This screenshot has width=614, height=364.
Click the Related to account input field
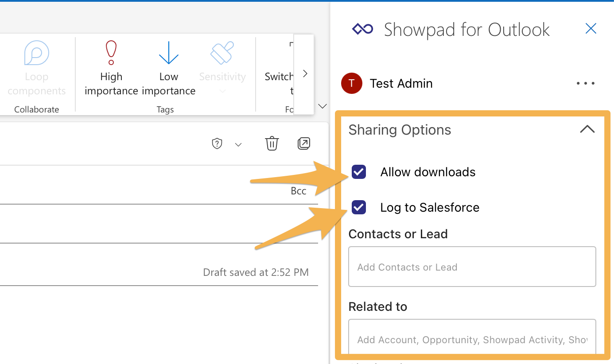coord(472,337)
